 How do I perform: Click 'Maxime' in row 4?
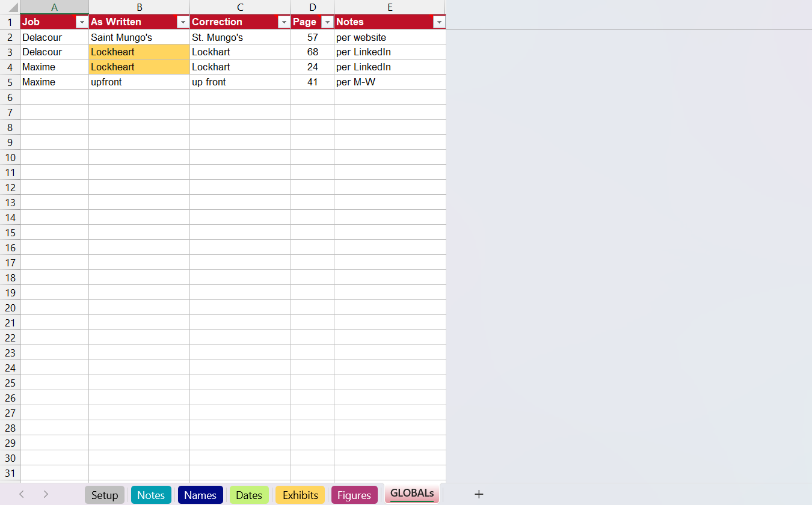point(54,67)
